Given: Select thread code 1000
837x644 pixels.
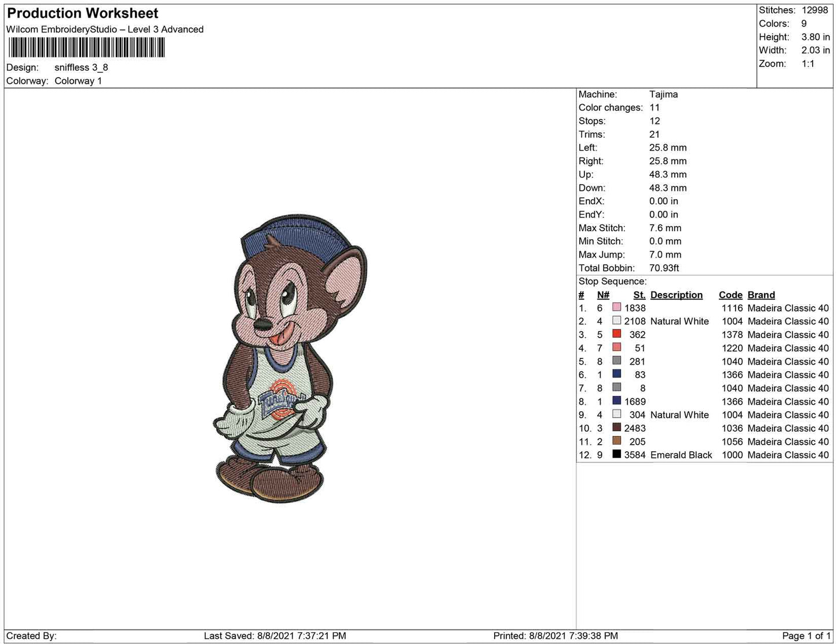Looking at the screenshot, I should (732, 455).
